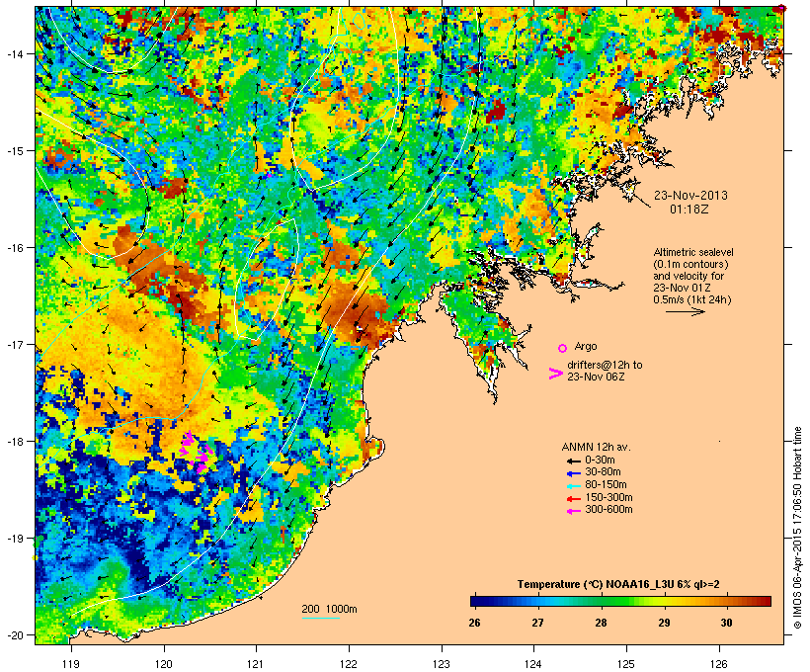Click the latitude label -14
The width and height of the screenshot is (810, 672).
14,53
